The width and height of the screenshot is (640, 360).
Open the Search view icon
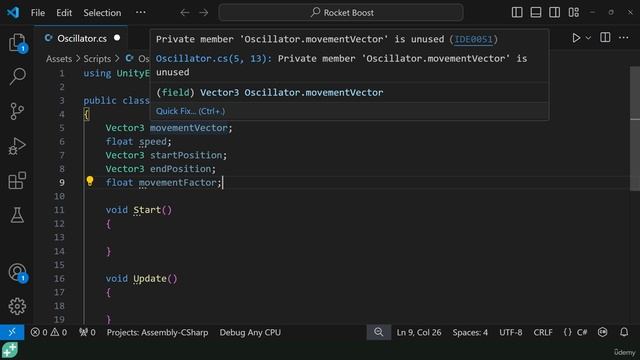[17, 76]
